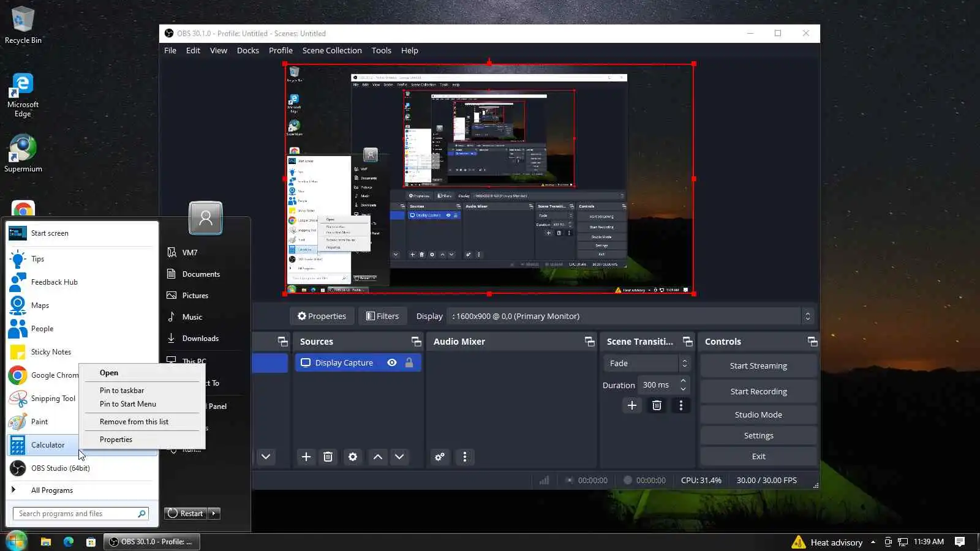
Task: Float the Scene Transitions dock
Action: coord(688,342)
